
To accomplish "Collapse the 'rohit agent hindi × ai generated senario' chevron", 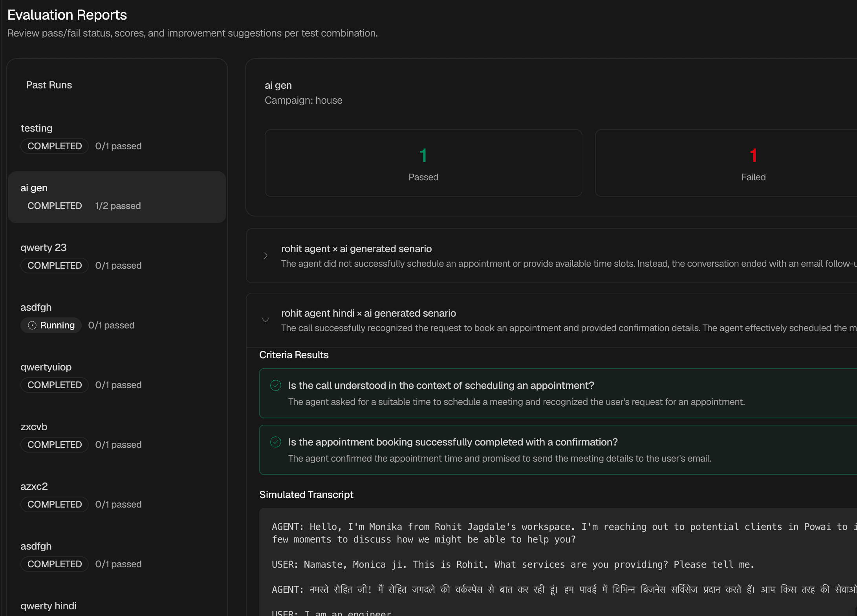I will tap(266, 320).
